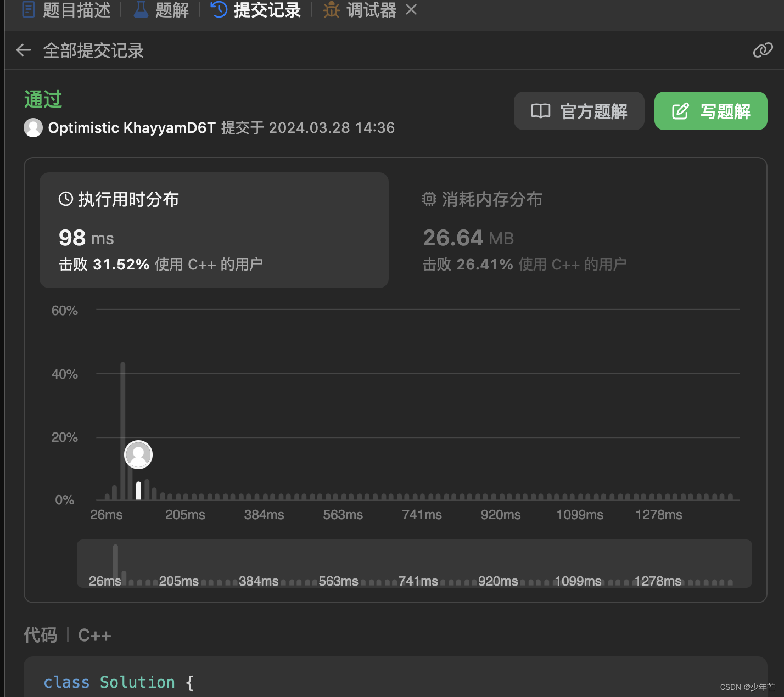Click the user avatar beside Optimistic KhayyamD6T

click(x=33, y=128)
